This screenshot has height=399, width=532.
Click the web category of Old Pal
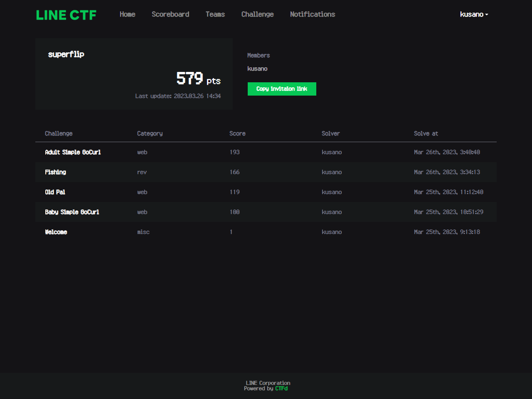click(x=142, y=192)
